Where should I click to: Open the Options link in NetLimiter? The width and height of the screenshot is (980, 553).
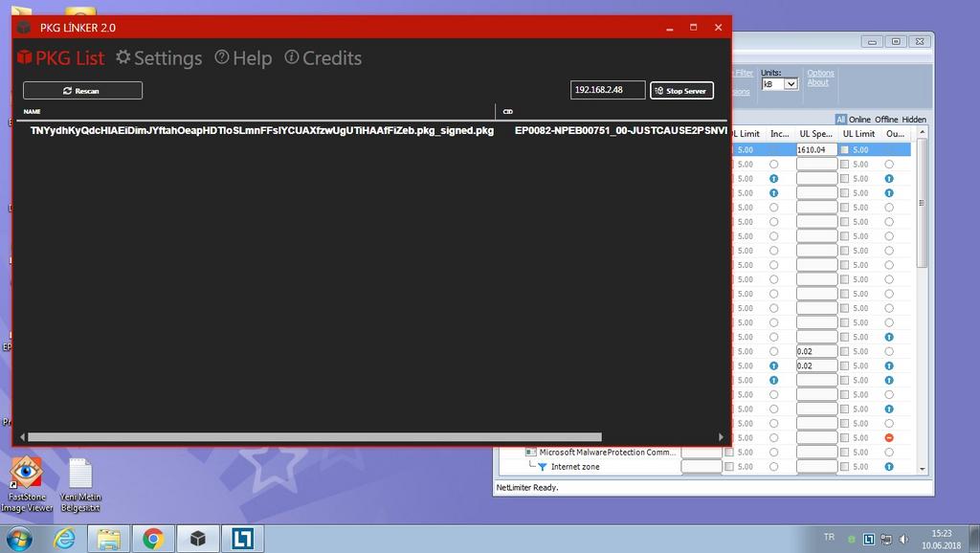coord(820,73)
